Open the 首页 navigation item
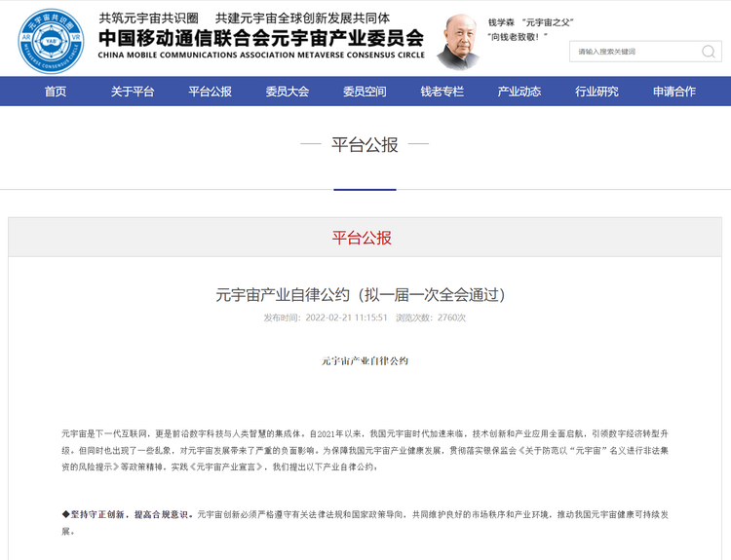 click(56, 92)
